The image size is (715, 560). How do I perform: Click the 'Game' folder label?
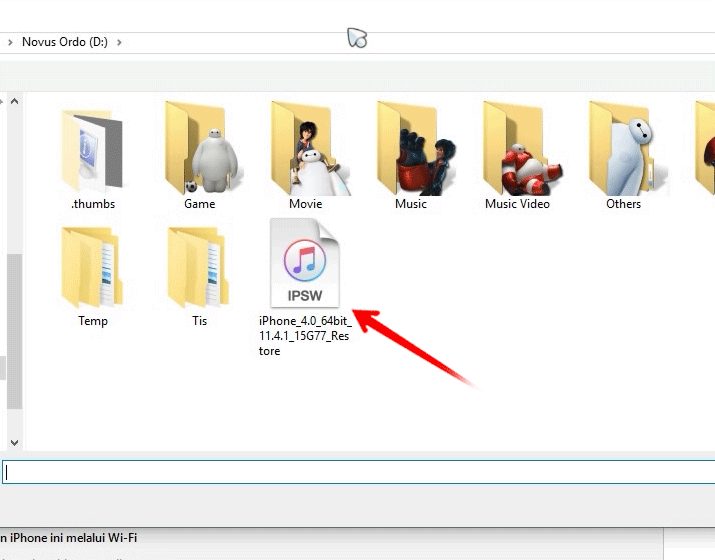[199, 204]
